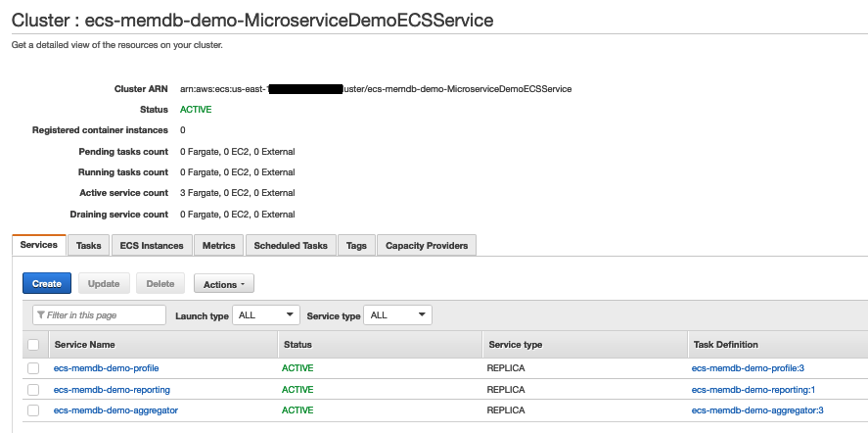868x433 pixels.
Task: Click the Draining service count value
Action: 238,214
